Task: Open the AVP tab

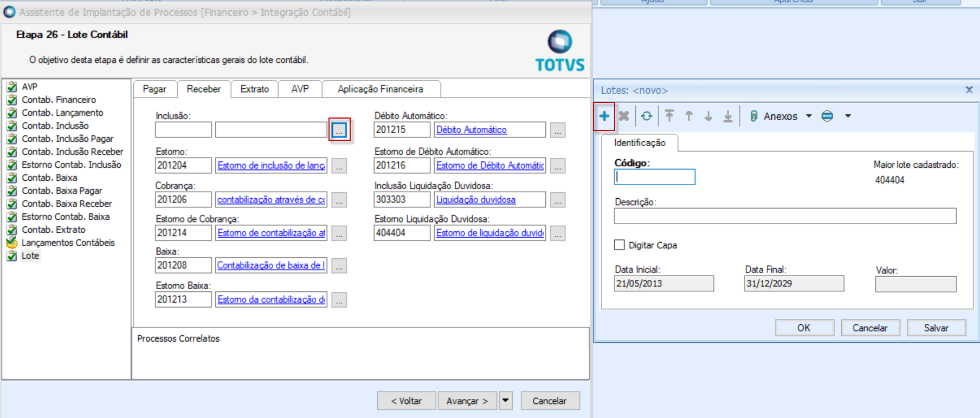Action: tap(300, 89)
